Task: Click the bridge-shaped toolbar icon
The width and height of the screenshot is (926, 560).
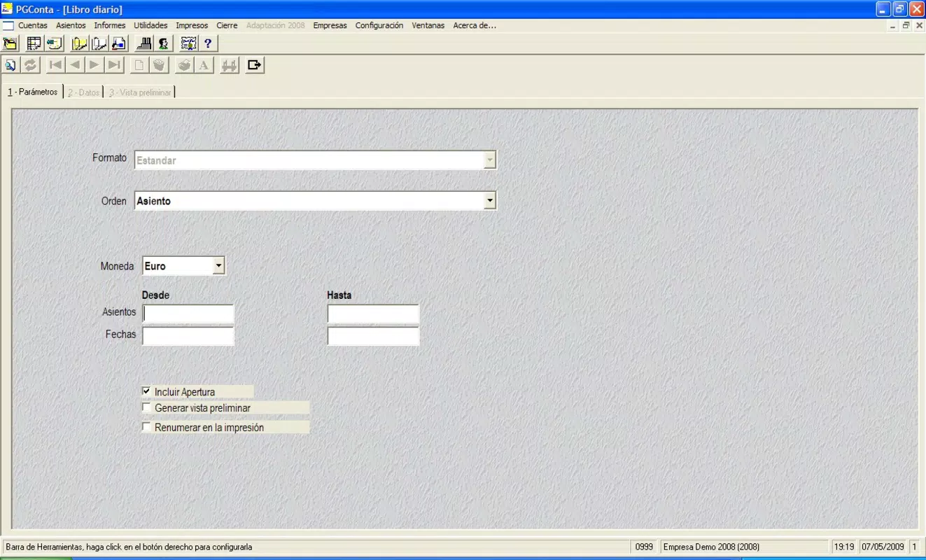Action: click(x=229, y=65)
